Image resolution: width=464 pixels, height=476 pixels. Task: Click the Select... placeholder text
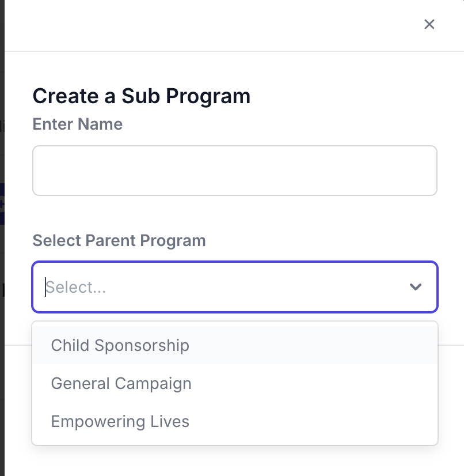pos(76,287)
